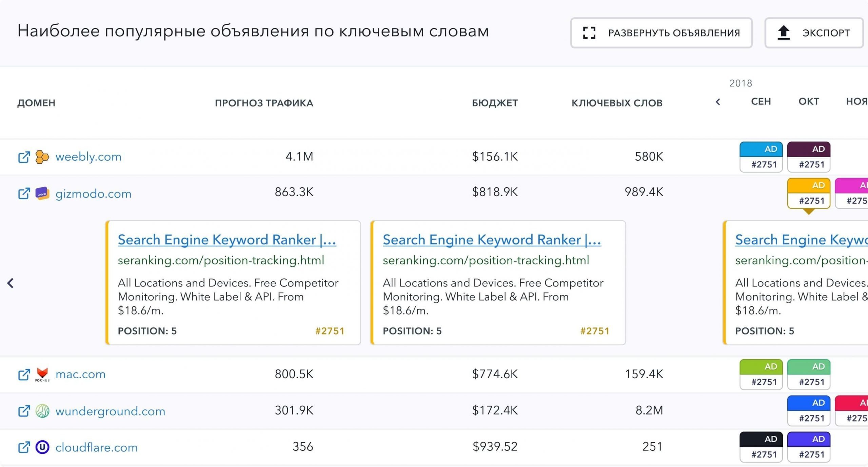Select mac.com green AD tag for September
This screenshot has width=868, height=467.
pyautogui.click(x=761, y=374)
